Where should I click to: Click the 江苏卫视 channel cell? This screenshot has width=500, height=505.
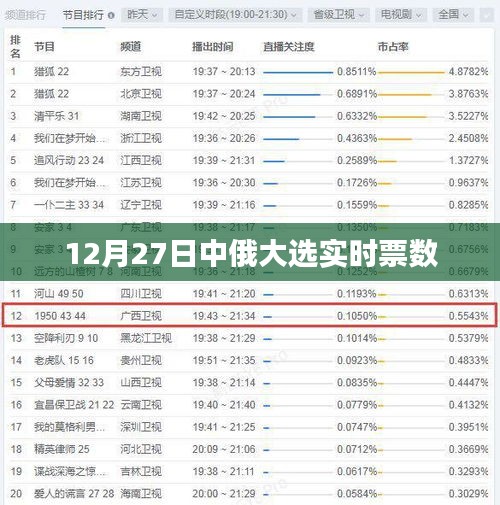(x=141, y=183)
